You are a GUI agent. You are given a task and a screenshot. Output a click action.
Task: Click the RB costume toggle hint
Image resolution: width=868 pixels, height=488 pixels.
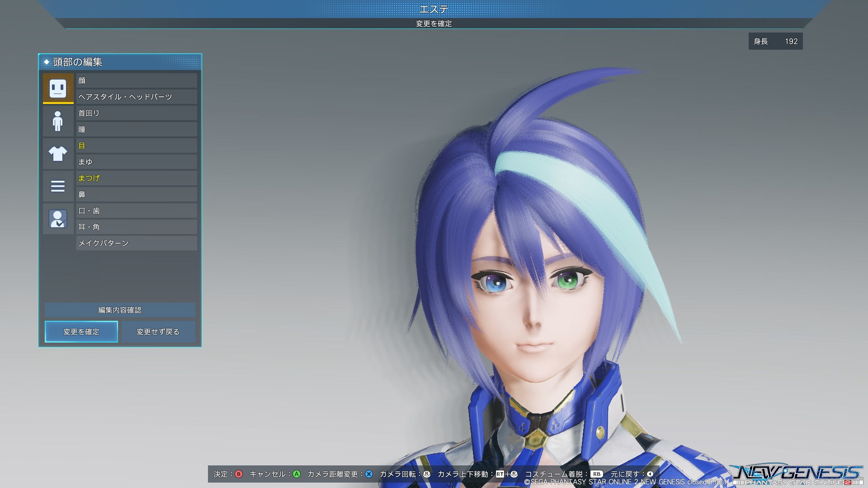597,474
